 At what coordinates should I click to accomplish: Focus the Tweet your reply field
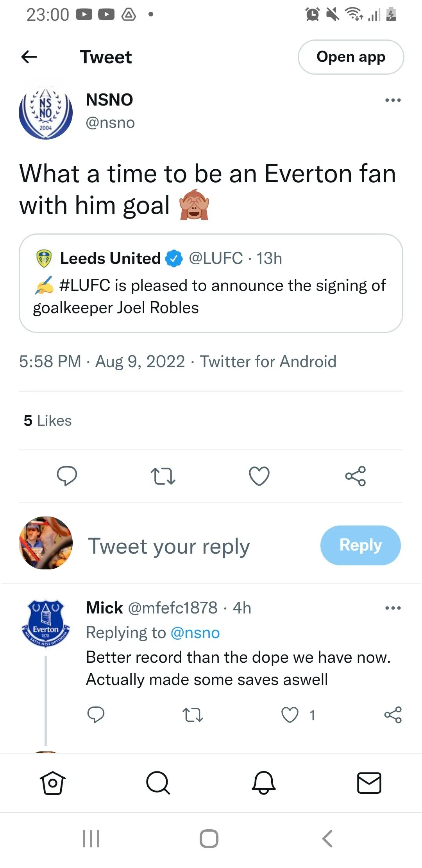169,546
